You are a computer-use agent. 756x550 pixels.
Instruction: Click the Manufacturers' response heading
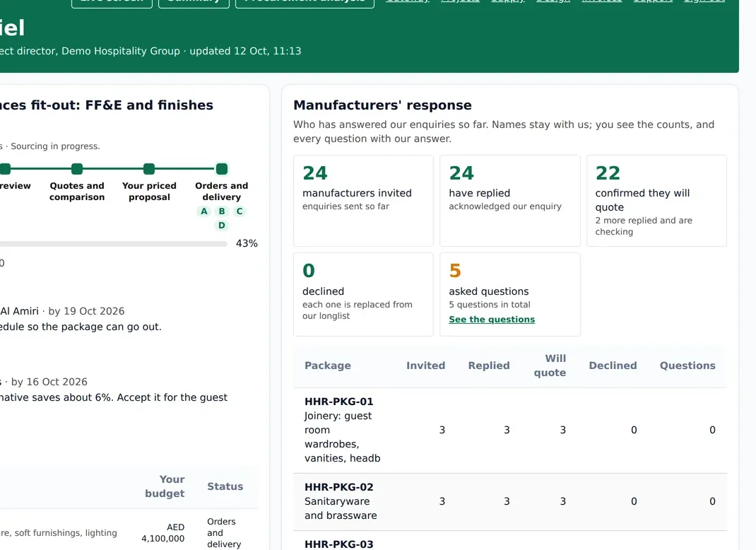[x=382, y=105]
